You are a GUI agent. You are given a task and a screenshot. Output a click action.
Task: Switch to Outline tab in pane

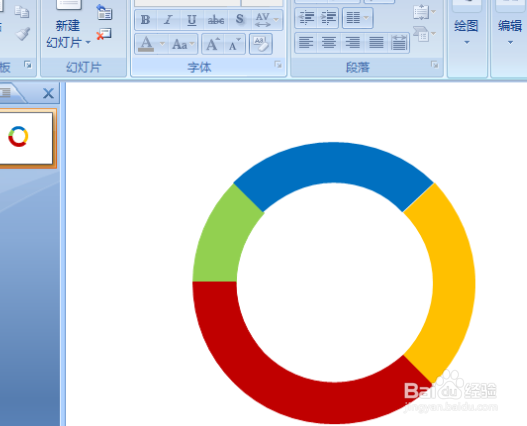click(7, 93)
